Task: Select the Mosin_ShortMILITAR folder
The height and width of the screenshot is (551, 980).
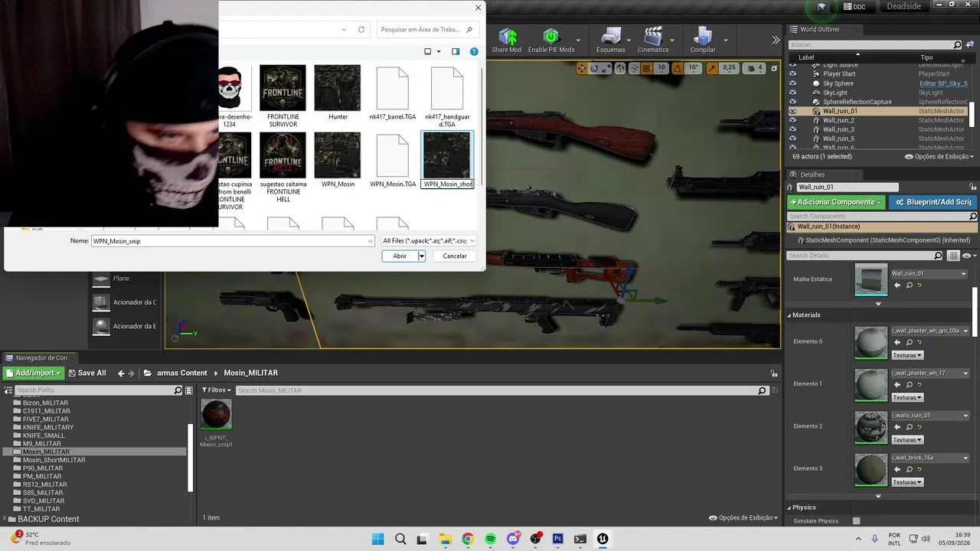Action: click(x=54, y=460)
